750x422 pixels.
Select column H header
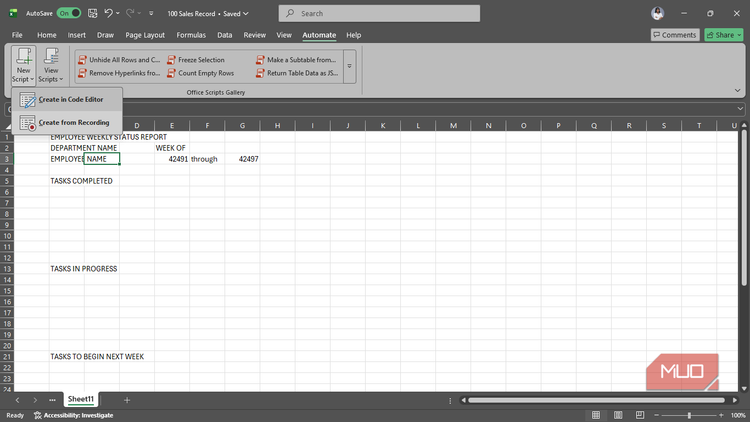coord(277,125)
